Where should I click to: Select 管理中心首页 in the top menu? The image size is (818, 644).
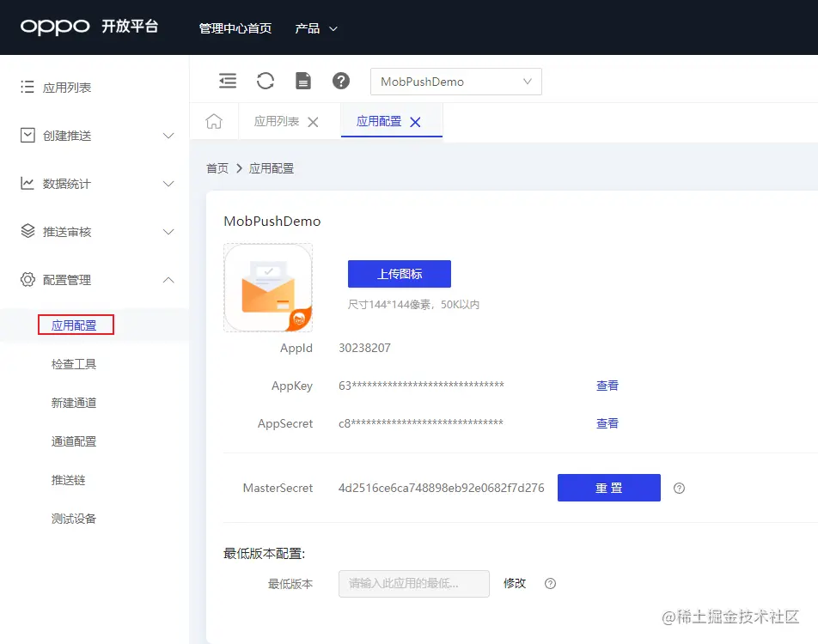pyautogui.click(x=235, y=27)
